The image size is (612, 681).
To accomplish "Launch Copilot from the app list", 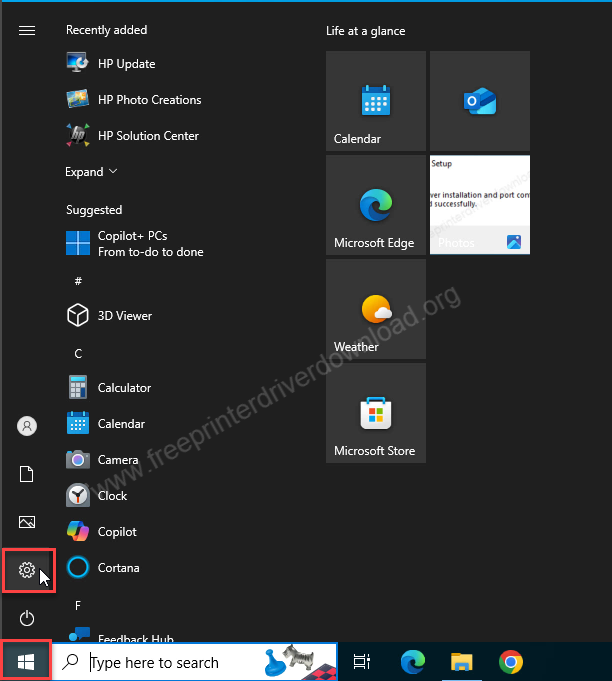I will (101, 532).
